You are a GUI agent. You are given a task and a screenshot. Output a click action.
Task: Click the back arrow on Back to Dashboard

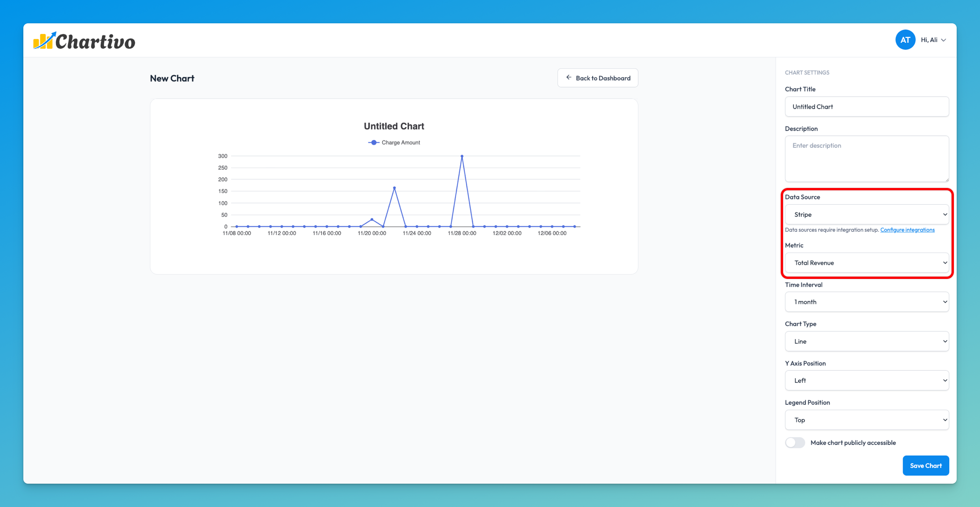point(568,77)
